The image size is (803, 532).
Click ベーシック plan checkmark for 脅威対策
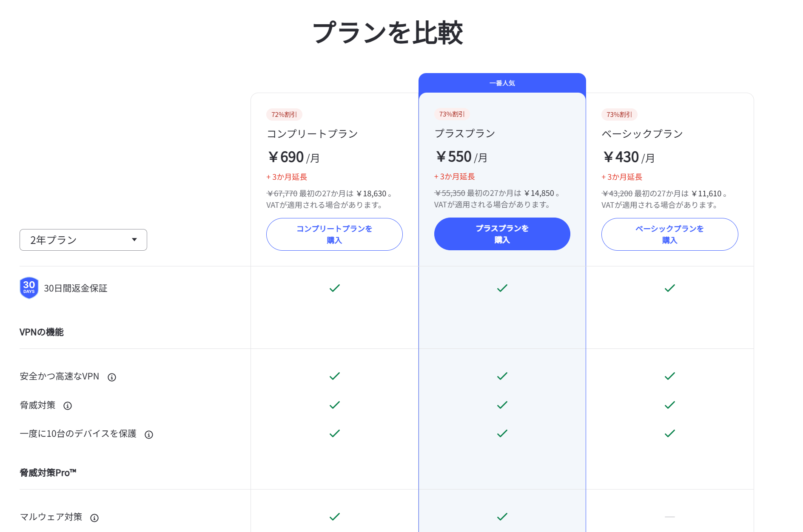(670, 405)
